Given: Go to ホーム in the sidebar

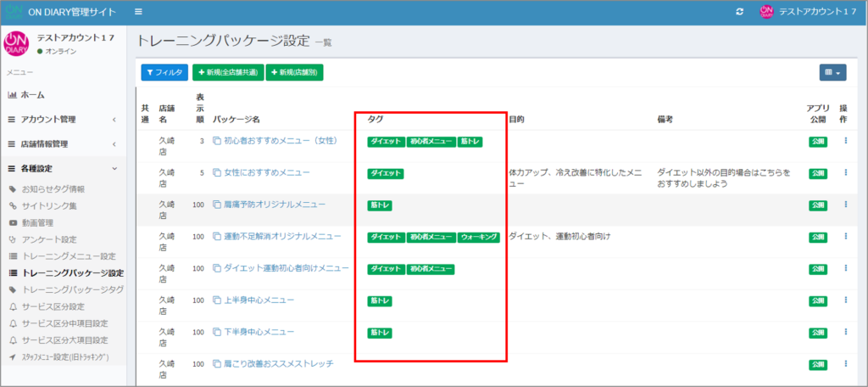Looking at the screenshot, I should point(32,95).
